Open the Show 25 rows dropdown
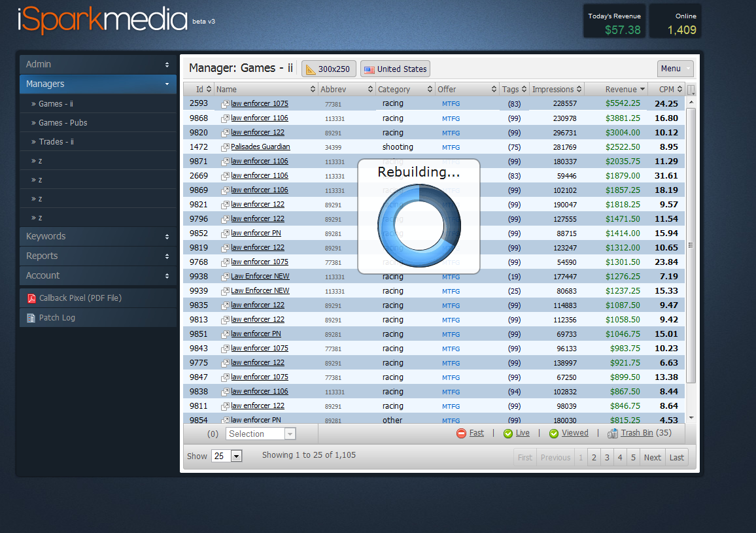Viewport: 756px width, 533px height. [227, 456]
